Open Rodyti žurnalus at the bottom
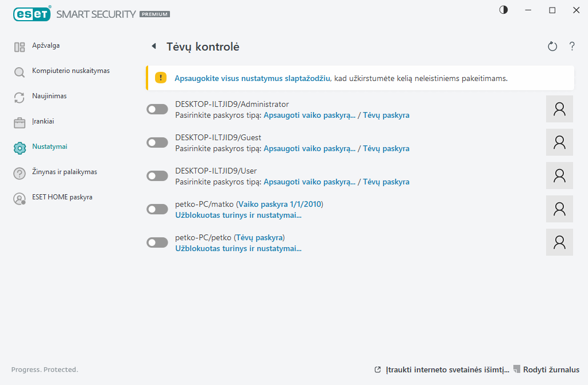This screenshot has width=588, height=385. pos(551,369)
